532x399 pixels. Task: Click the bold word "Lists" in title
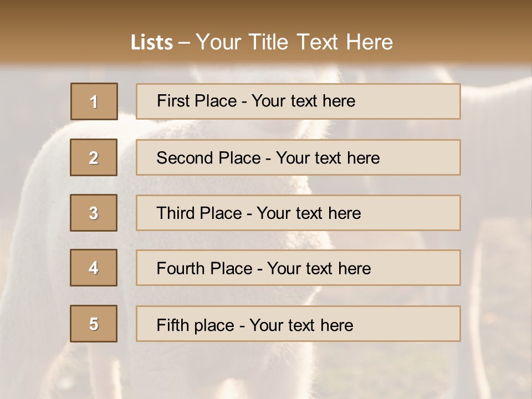152,43
